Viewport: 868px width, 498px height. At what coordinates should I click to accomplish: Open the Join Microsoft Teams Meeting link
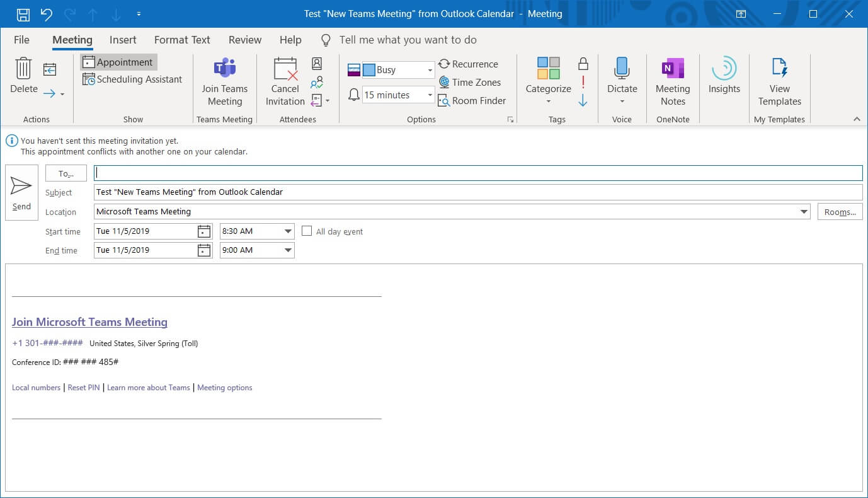click(x=89, y=322)
